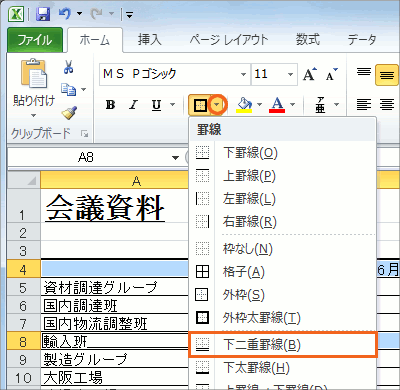Open the font color dropdown arrow
Viewport: 400px width, 390px height.
point(293,105)
